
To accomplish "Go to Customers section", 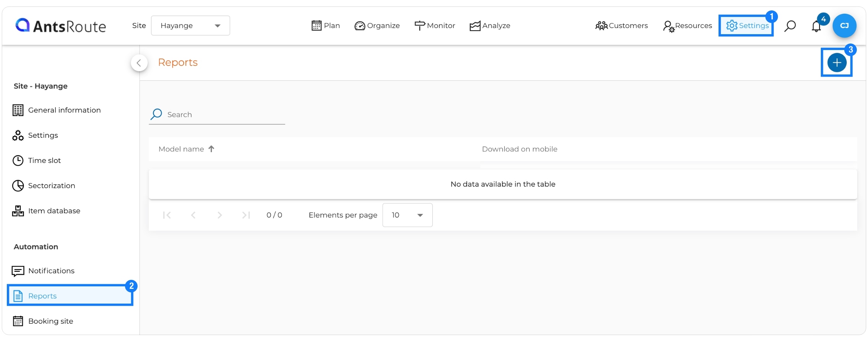I will (622, 26).
